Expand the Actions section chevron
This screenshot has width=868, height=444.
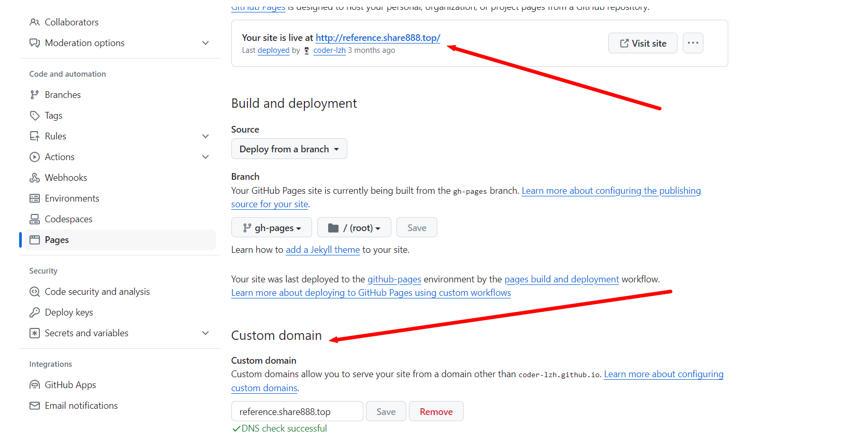pyautogui.click(x=205, y=157)
